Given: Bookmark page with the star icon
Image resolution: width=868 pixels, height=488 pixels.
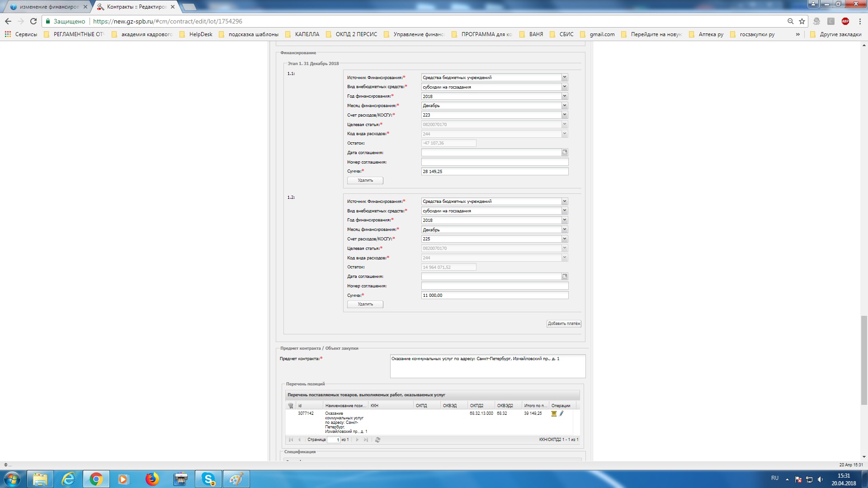Looking at the screenshot, I should [802, 21].
